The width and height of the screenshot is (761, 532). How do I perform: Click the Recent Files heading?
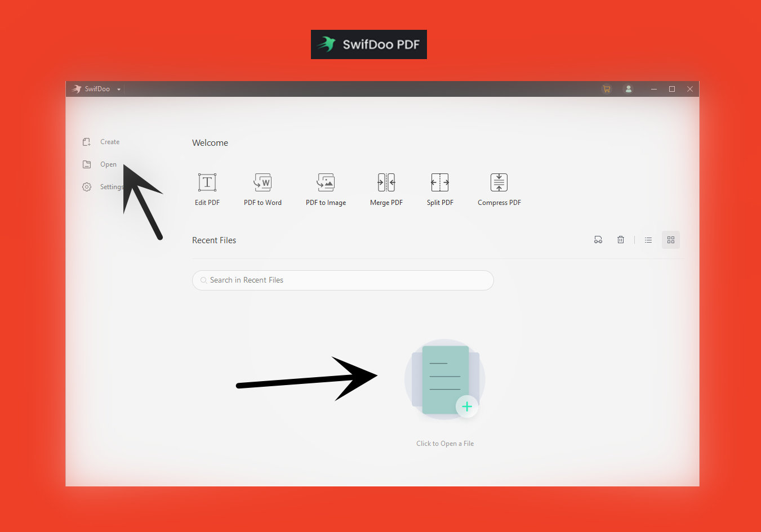point(214,240)
